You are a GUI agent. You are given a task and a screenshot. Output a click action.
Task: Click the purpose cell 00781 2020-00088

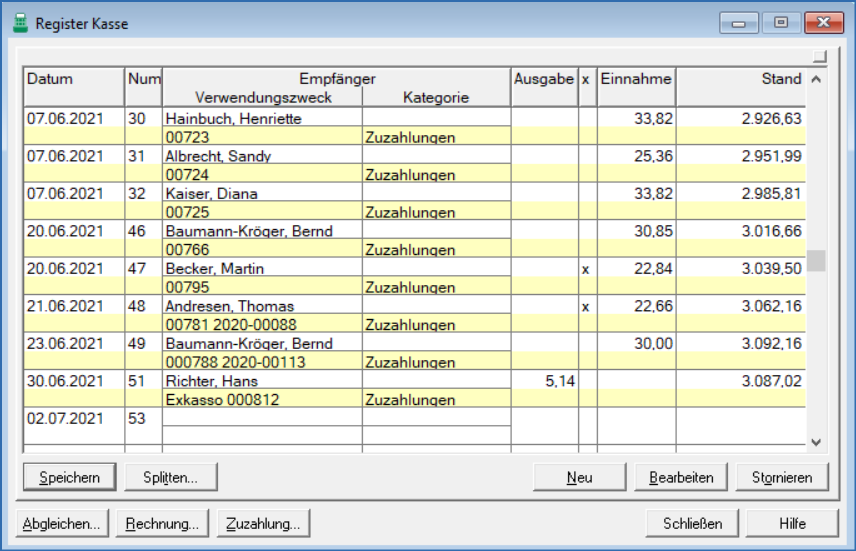262,324
